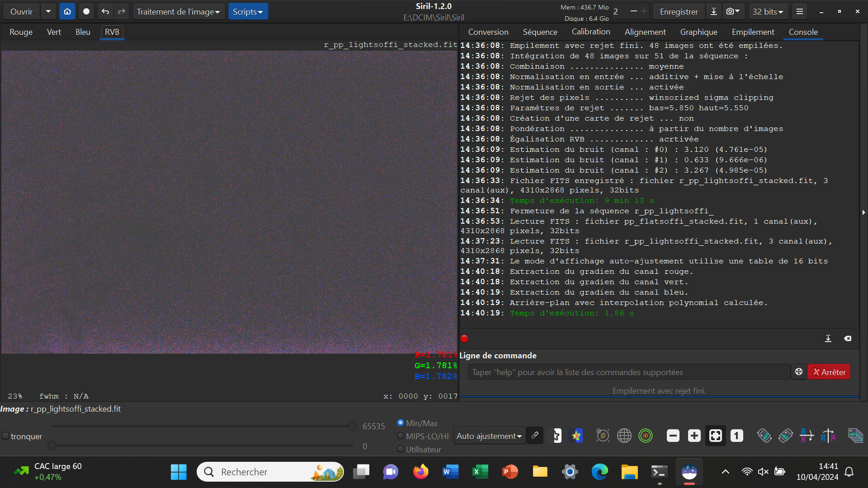Select the Rouge channel tab
The height and width of the screenshot is (488, 868).
21,32
